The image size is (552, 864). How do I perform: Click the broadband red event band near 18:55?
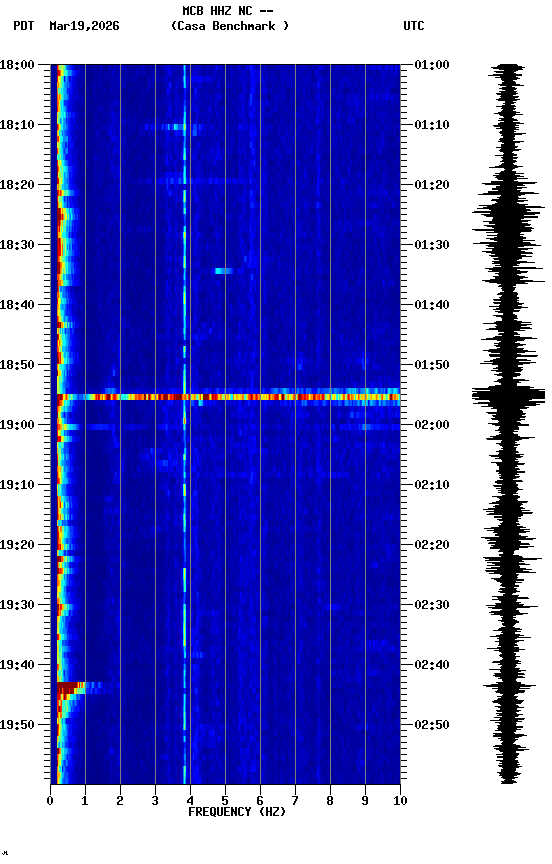coord(228,397)
